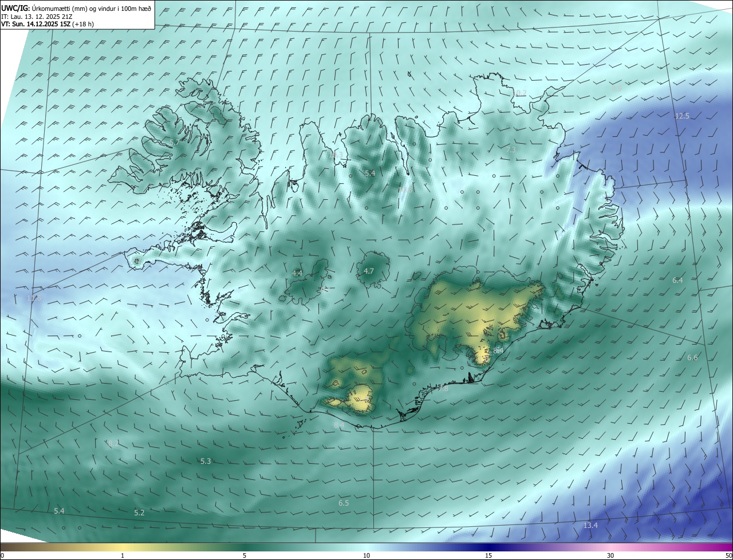
Task: Click the 13.4 value label on the map
Action: 590,525
